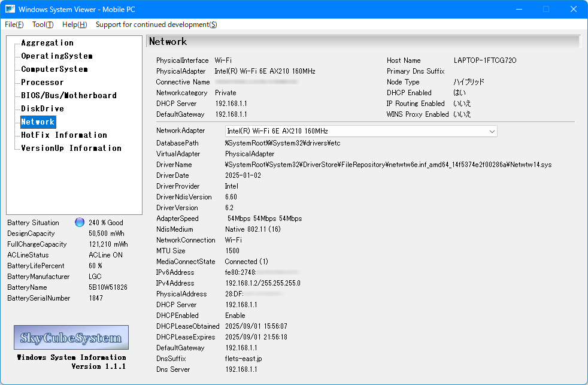Open Support for continued development menu
This screenshot has height=385, width=588.
pyautogui.click(x=156, y=25)
